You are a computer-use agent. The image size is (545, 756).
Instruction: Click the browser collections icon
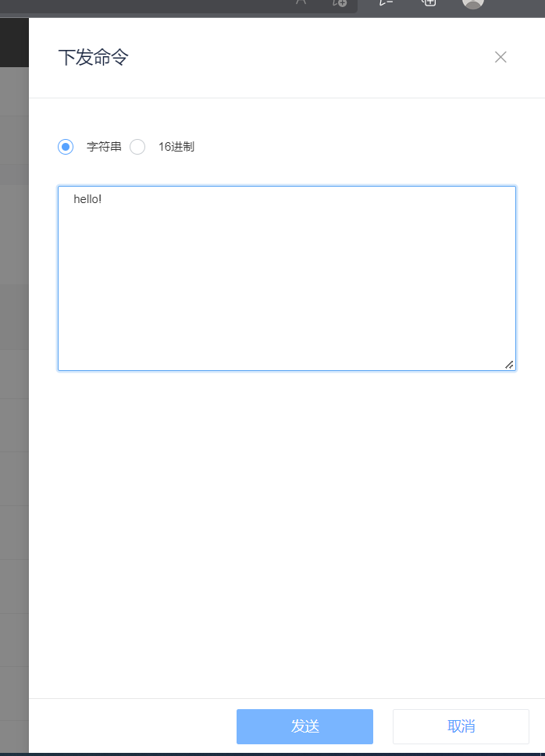coord(429,2)
